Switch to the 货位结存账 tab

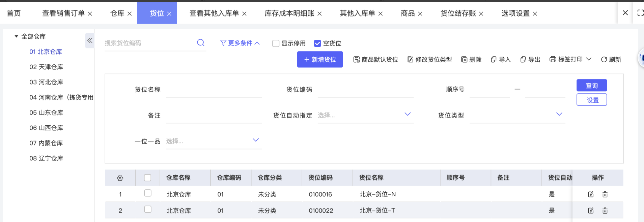458,13
